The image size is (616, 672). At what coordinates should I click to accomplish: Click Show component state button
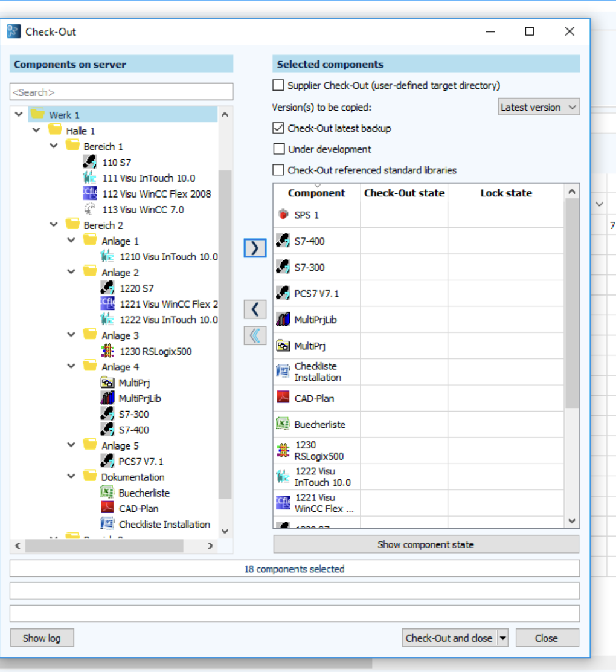click(426, 544)
